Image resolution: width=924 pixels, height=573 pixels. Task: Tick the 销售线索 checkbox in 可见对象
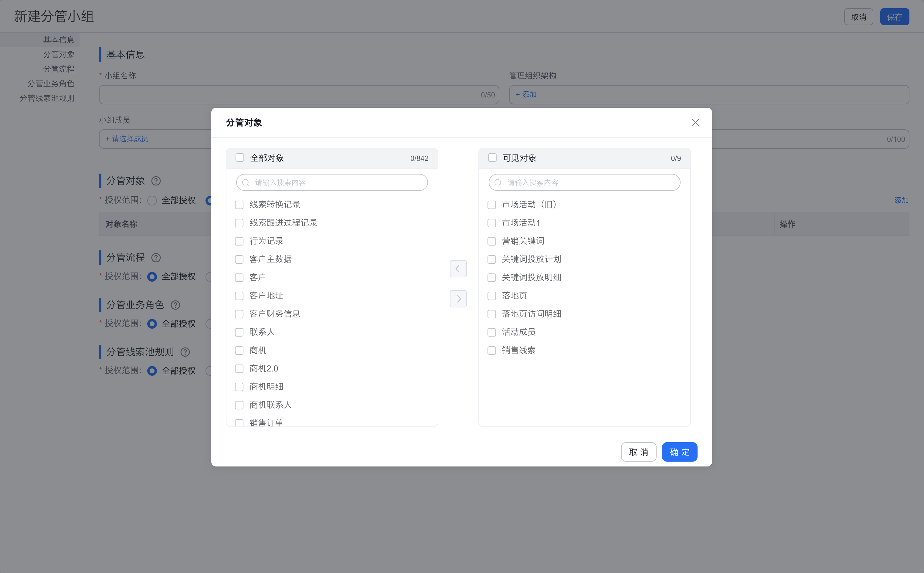click(491, 351)
